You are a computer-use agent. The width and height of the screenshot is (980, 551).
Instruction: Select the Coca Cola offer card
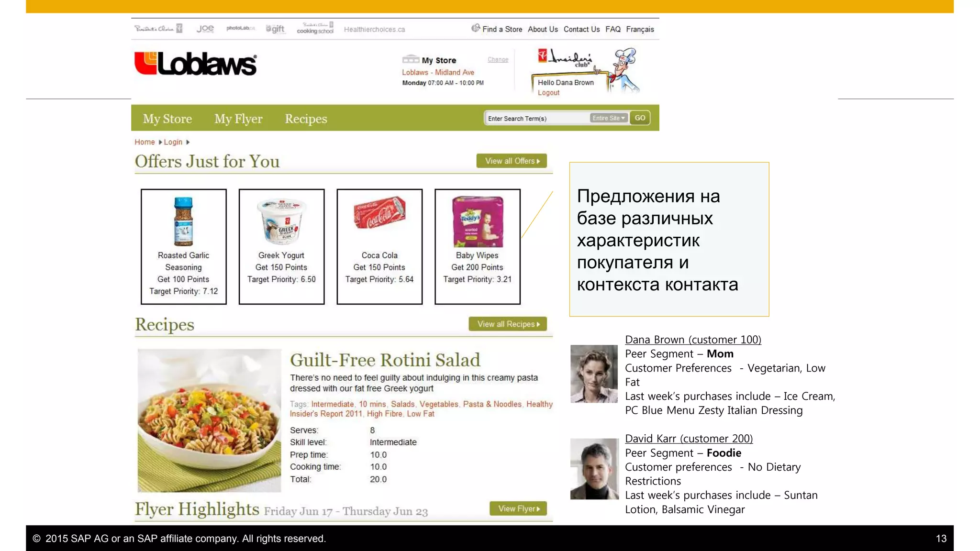pos(379,246)
